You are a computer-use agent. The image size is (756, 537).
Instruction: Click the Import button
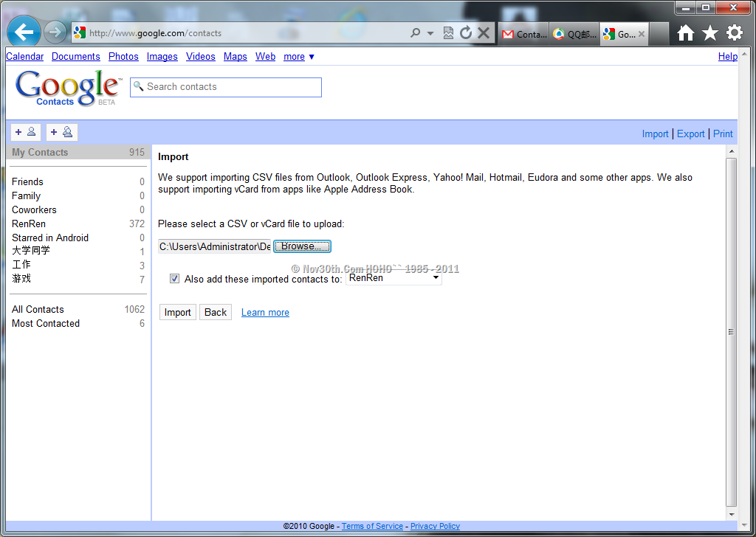point(177,312)
